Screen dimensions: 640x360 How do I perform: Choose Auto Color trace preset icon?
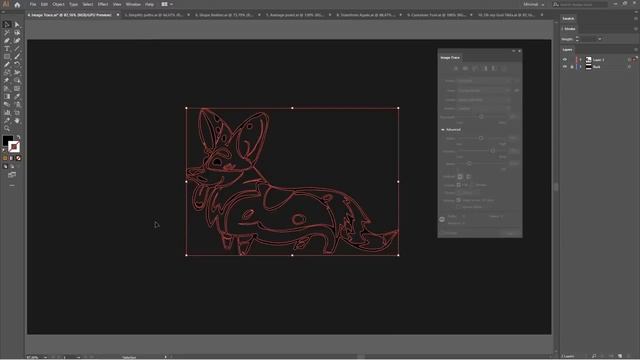(456, 69)
